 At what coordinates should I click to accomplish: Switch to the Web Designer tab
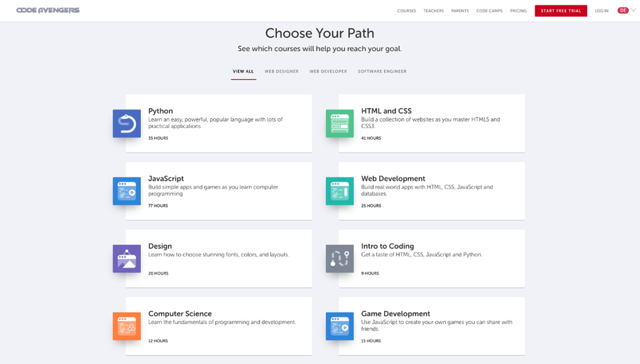[x=281, y=72]
